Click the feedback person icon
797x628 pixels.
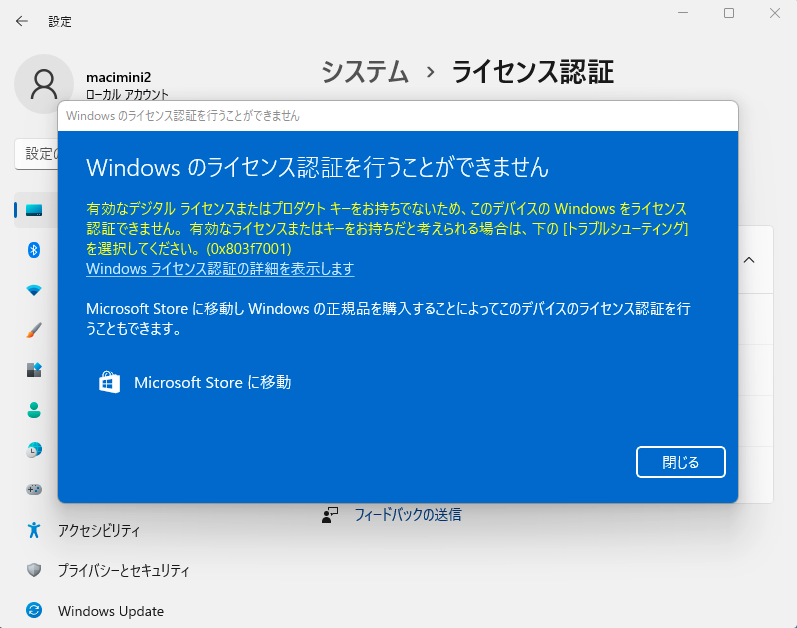(330, 515)
